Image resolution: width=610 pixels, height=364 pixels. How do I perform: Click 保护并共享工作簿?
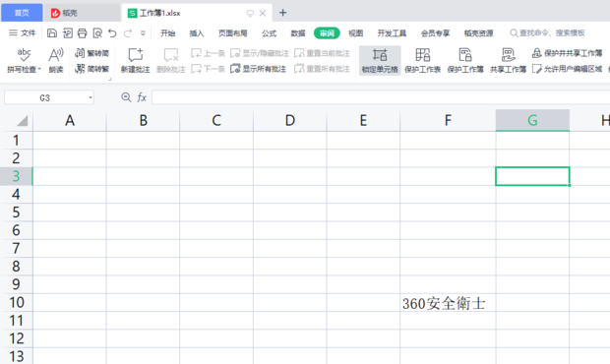point(568,53)
